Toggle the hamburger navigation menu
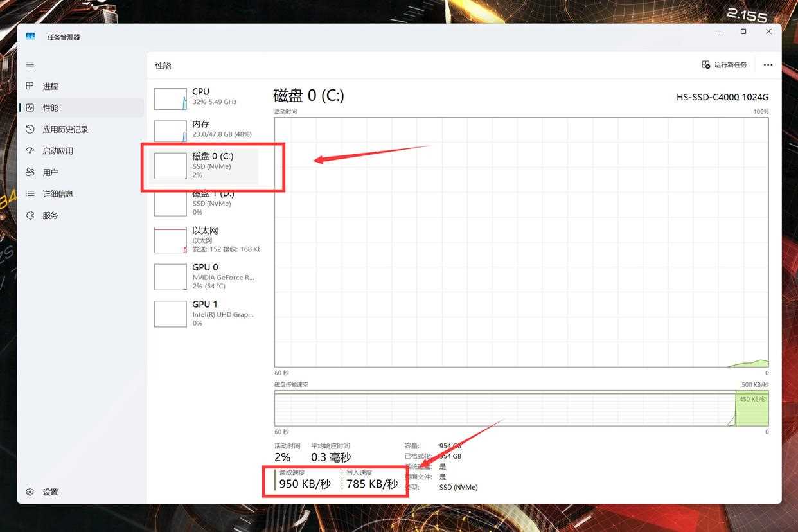Image resolution: width=798 pixels, height=532 pixels. click(x=30, y=65)
